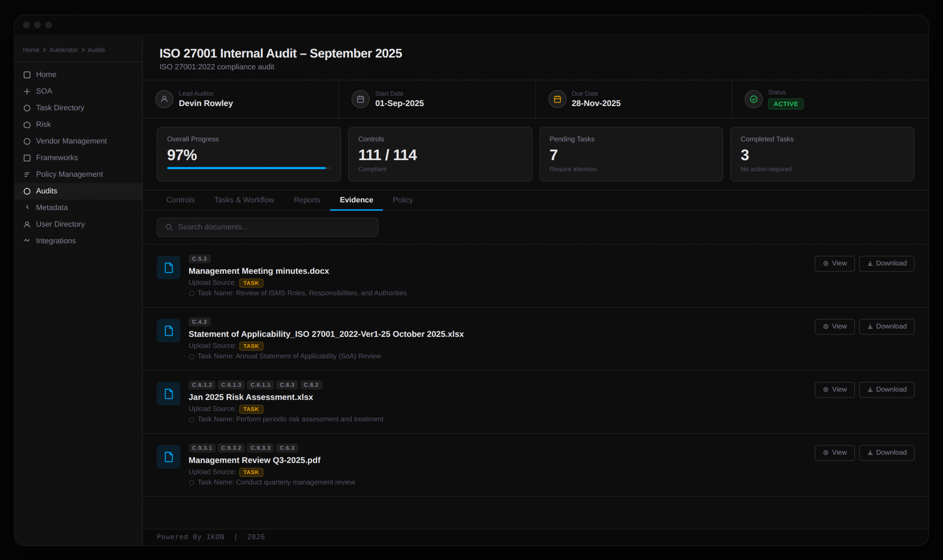Click the Integrations icon in sidebar

(x=27, y=241)
